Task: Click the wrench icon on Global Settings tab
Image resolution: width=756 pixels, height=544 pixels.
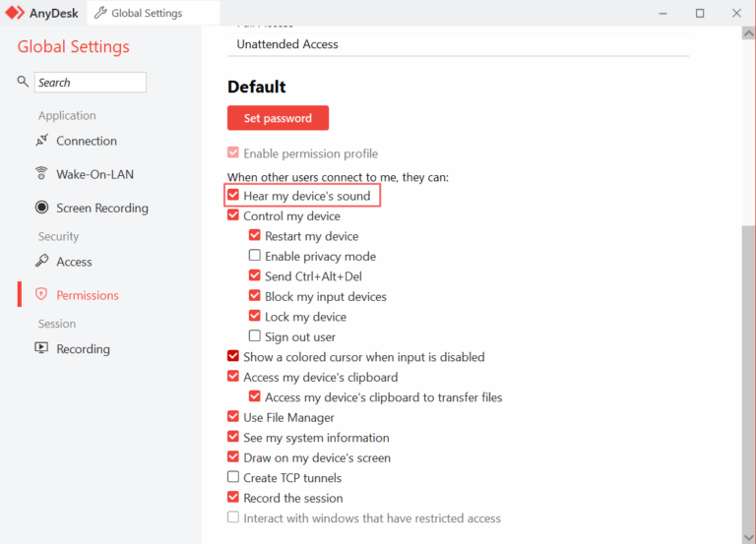Action: 100,13
